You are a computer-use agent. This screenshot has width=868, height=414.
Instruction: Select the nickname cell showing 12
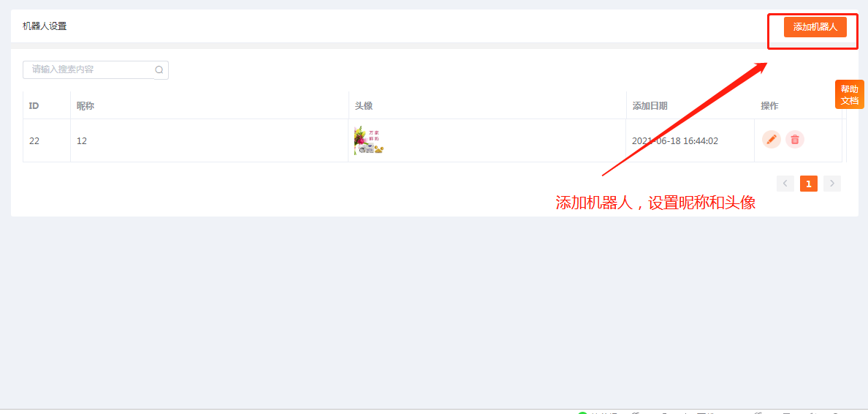click(209, 140)
